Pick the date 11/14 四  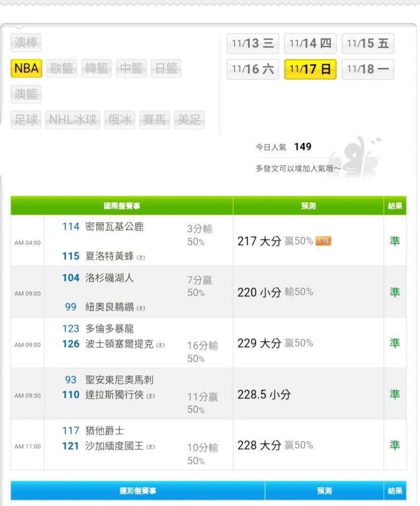pos(310,43)
